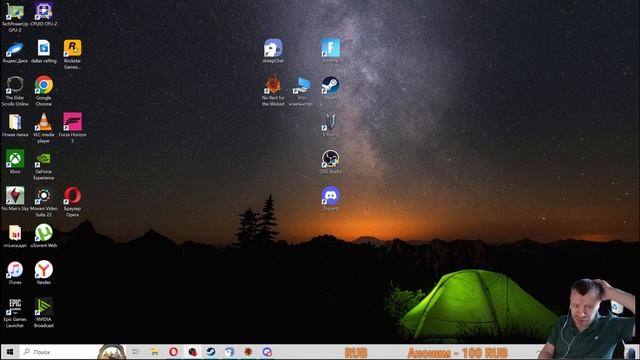Select the GeForce Experience desktop icon

pyautogui.click(x=44, y=165)
